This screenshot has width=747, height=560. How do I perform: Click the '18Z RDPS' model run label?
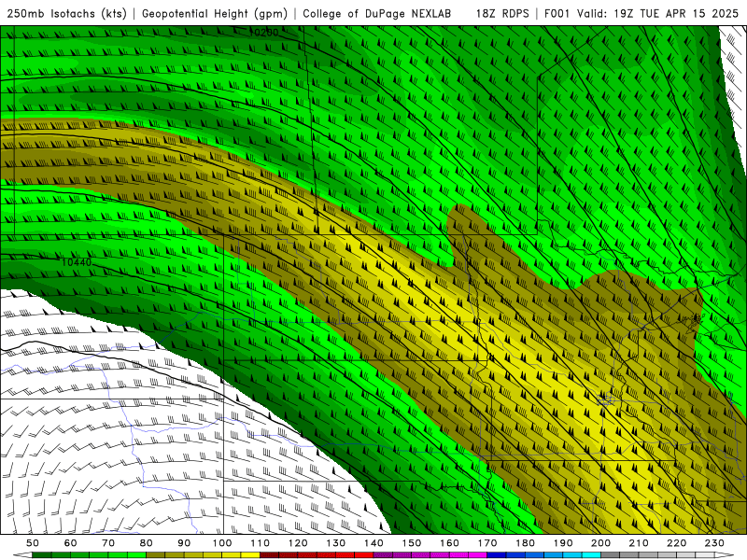(502, 14)
